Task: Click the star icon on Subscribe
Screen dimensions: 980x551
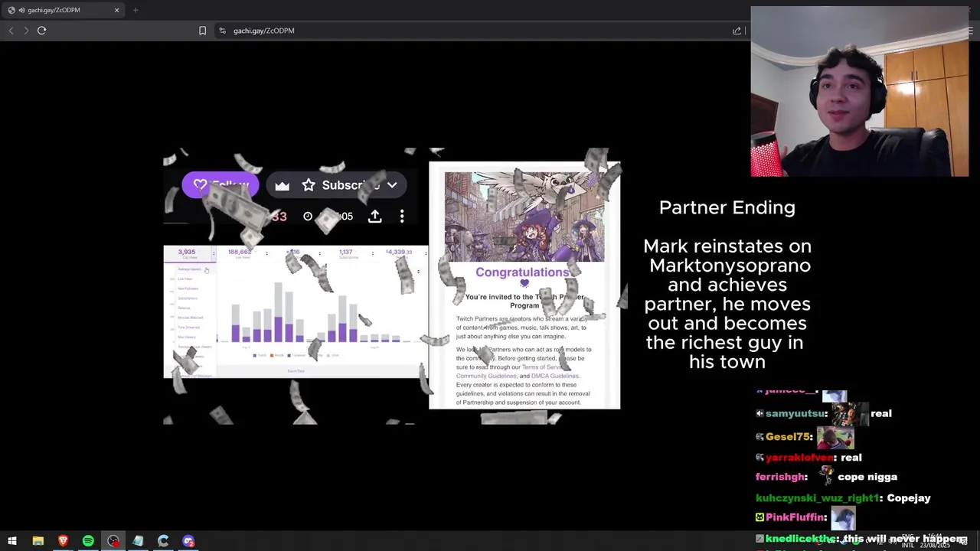Action: [x=309, y=185]
